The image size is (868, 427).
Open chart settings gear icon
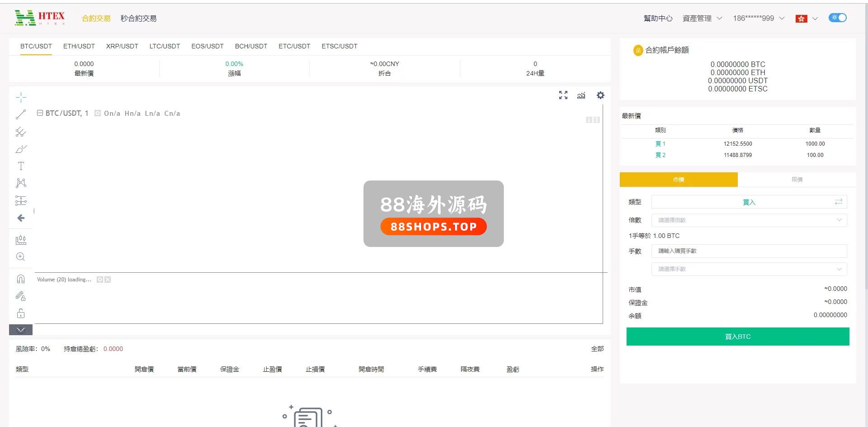(600, 95)
